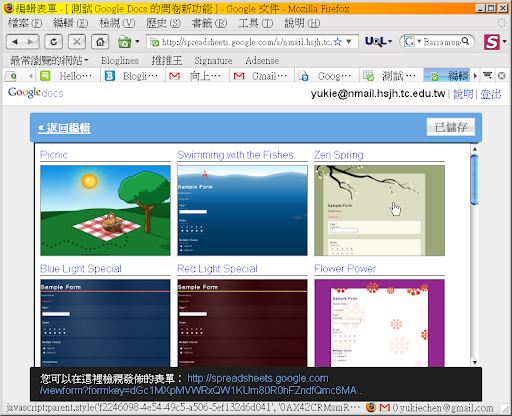Click the 已儲存 saved button
512x416 pixels.
click(x=451, y=127)
